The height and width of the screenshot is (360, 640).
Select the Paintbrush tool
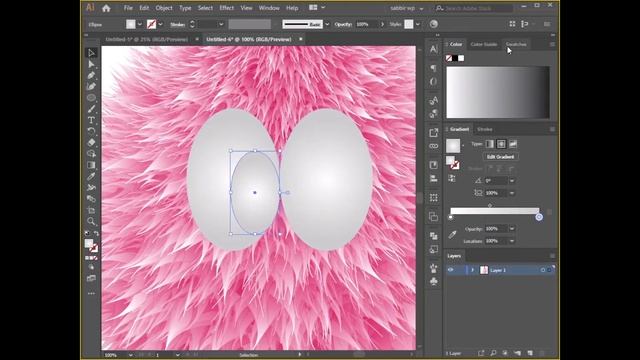pyautogui.click(x=91, y=109)
